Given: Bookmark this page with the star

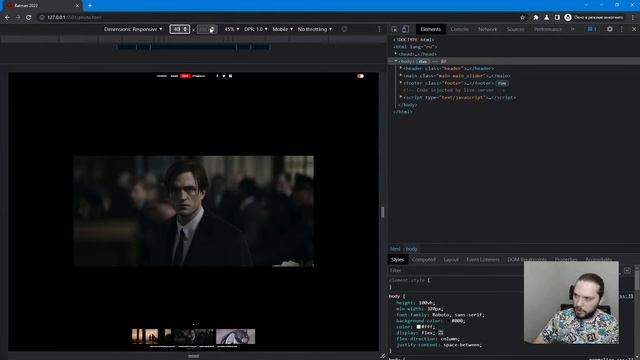Looking at the screenshot, I should click(522, 18).
